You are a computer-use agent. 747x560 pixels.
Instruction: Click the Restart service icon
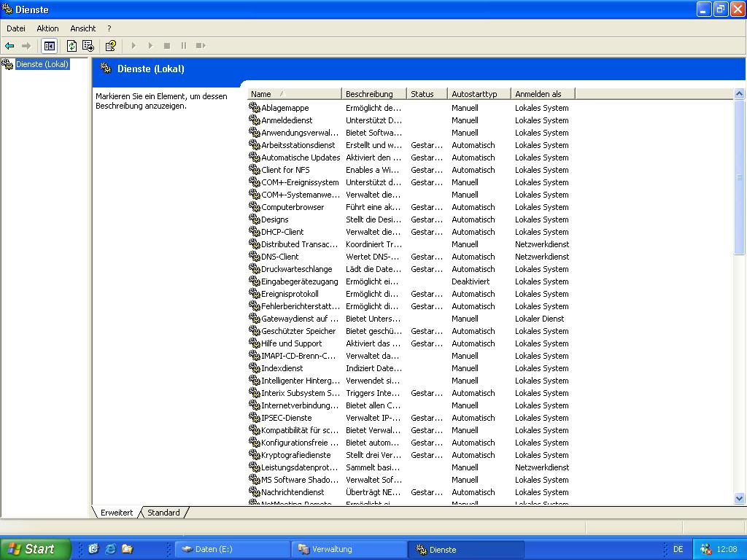pyautogui.click(x=201, y=46)
